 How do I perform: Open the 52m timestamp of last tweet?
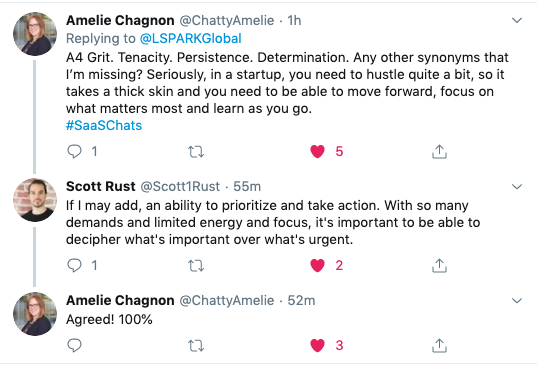click(301, 300)
